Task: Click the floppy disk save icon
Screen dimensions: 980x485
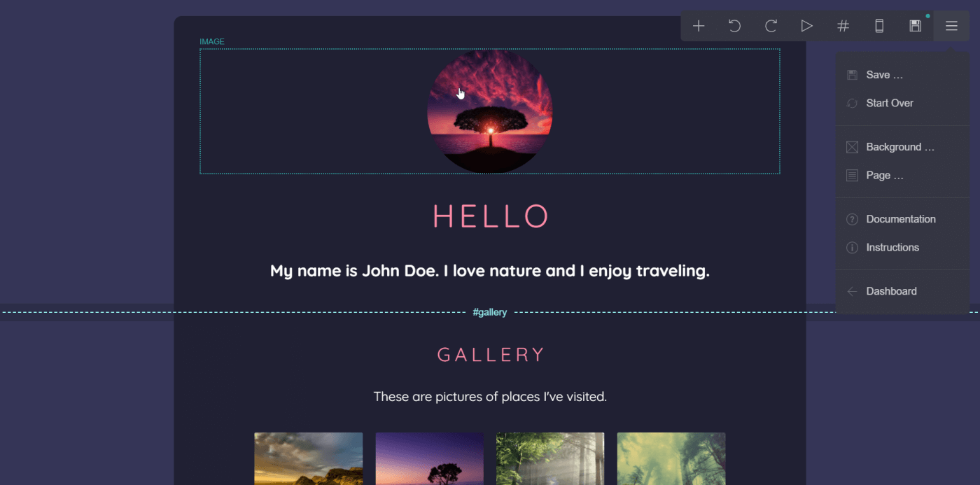Action: (915, 26)
